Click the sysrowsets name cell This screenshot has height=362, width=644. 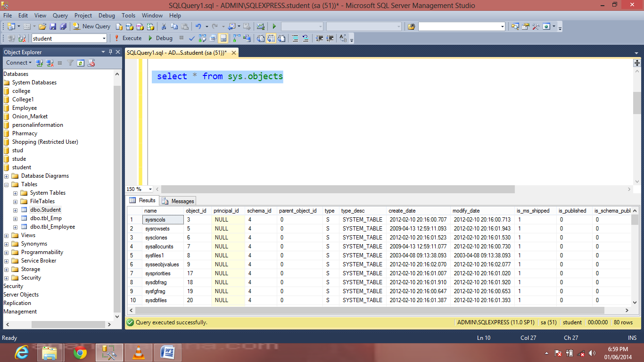point(163,229)
